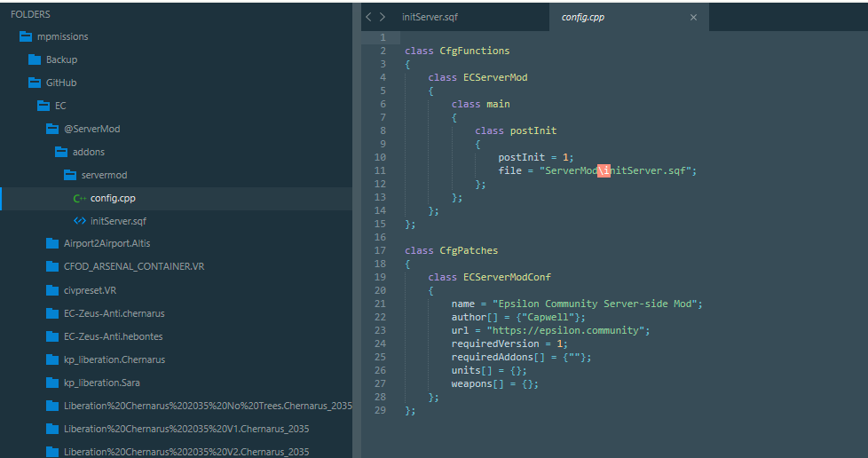The image size is (868, 458).
Task: Click the back navigation arrow beside tabs
Action: click(x=368, y=17)
